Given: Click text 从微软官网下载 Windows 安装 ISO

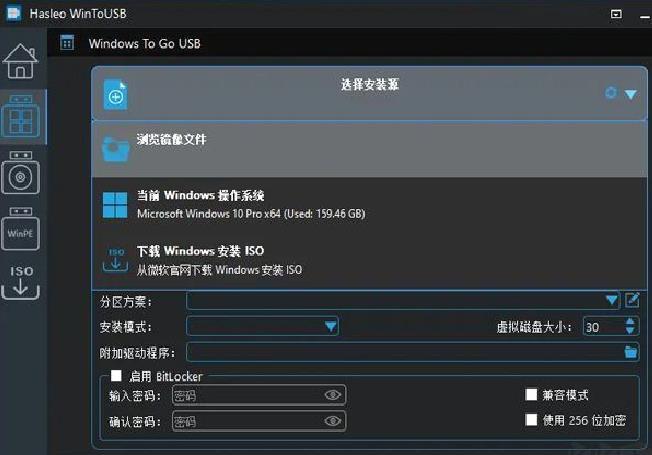Looking at the screenshot, I should (x=220, y=270).
